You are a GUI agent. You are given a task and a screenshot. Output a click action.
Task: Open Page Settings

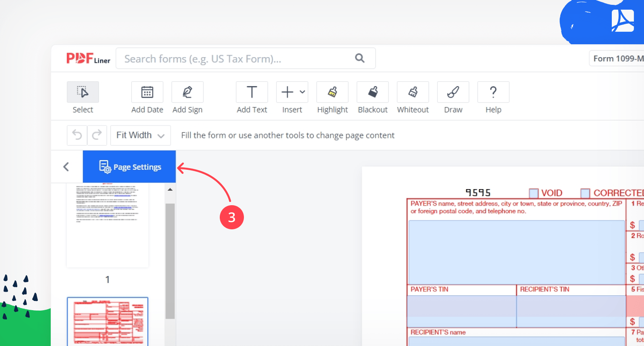(x=129, y=167)
